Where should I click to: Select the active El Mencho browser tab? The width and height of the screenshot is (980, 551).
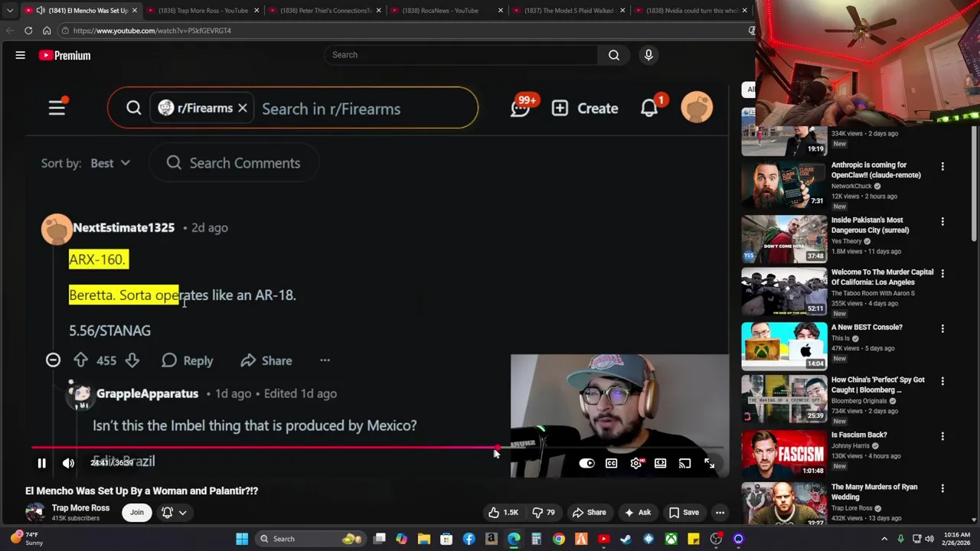coord(80,10)
